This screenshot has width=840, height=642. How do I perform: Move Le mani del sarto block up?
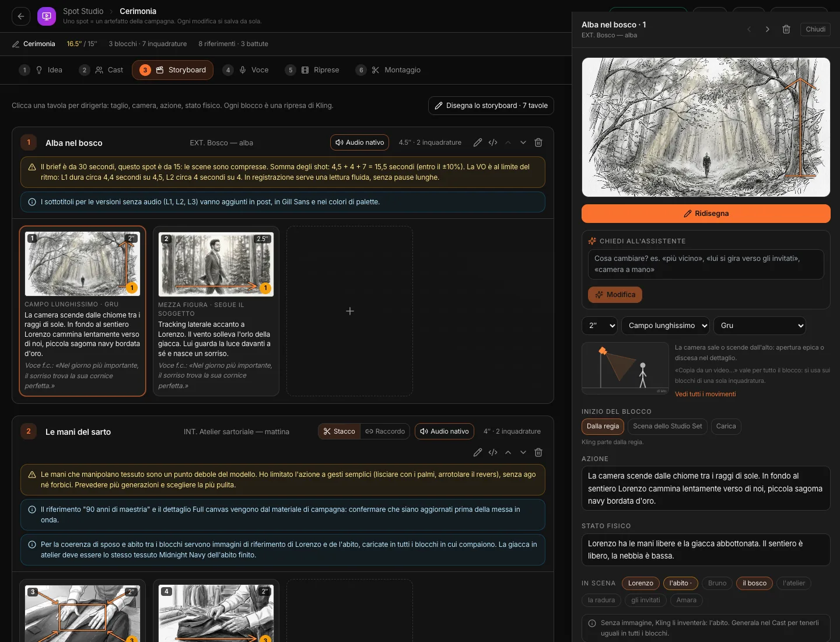(x=508, y=452)
